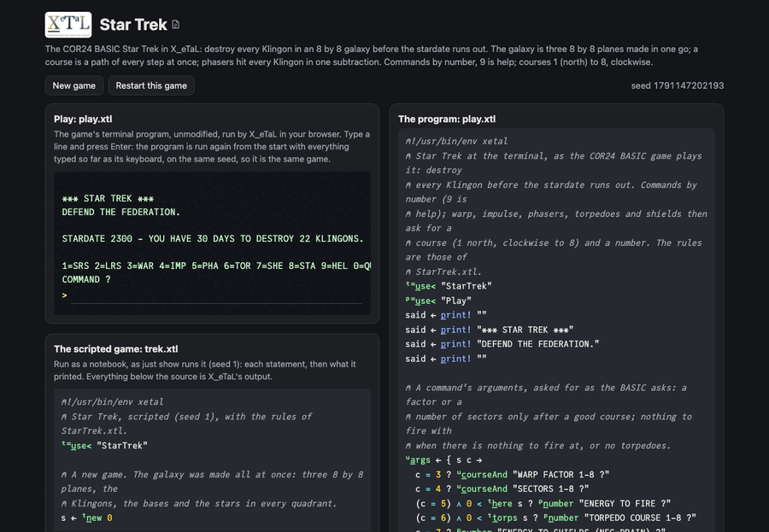Screen dimensions: 769x532
Task: Click the "1=SRS 2=LRS 3=WAR" command menu line
Action: click(x=216, y=266)
